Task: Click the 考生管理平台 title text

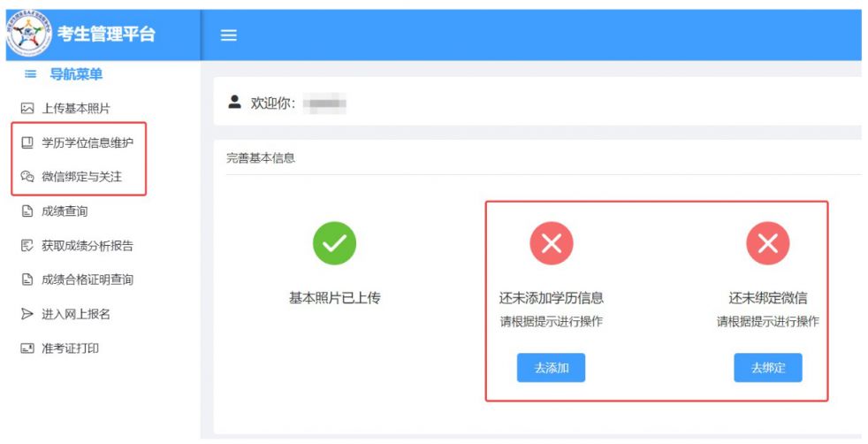Action: tap(106, 34)
